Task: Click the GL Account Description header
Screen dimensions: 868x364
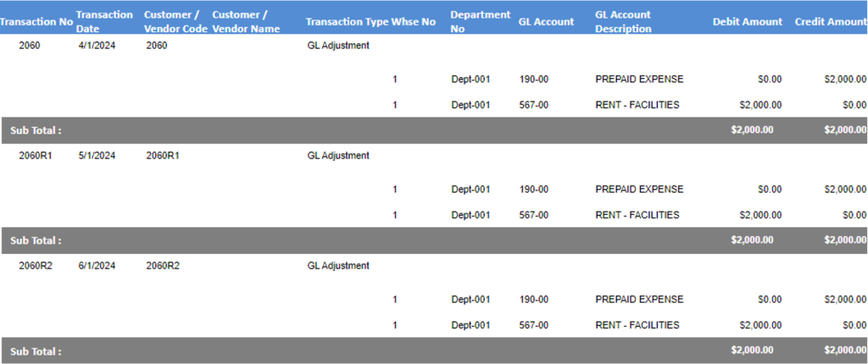Action: tap(623, 21)
